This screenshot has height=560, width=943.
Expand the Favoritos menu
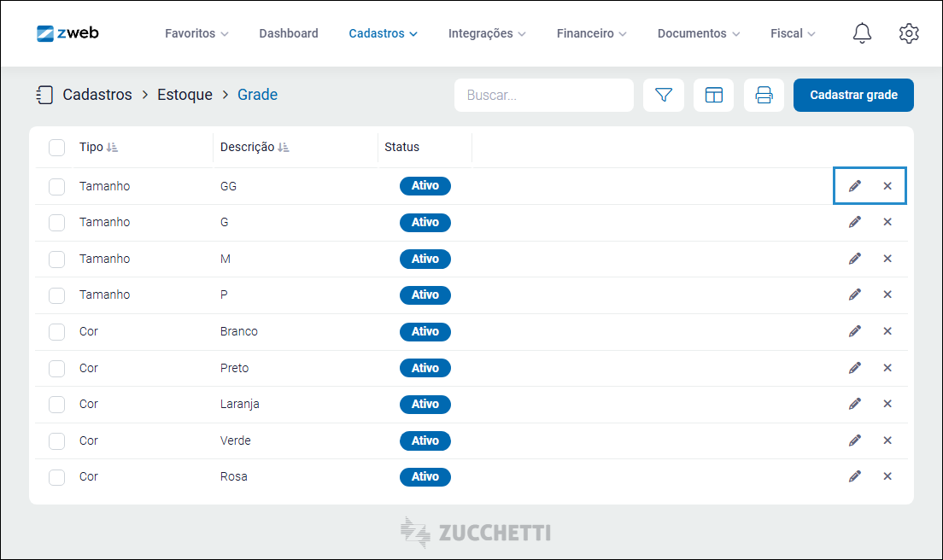[196, 33]
